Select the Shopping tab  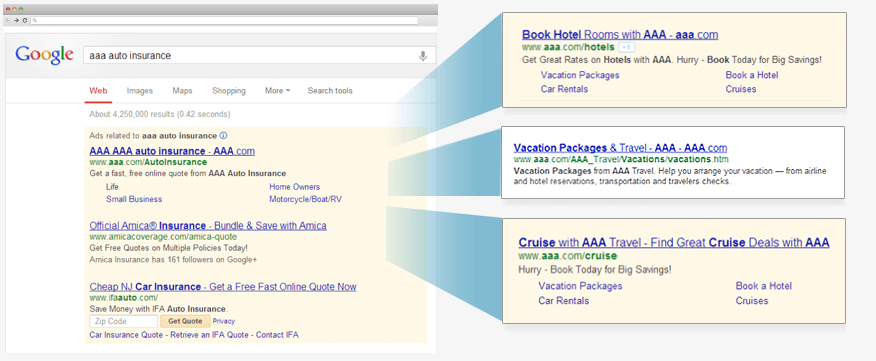coord(228,91)
